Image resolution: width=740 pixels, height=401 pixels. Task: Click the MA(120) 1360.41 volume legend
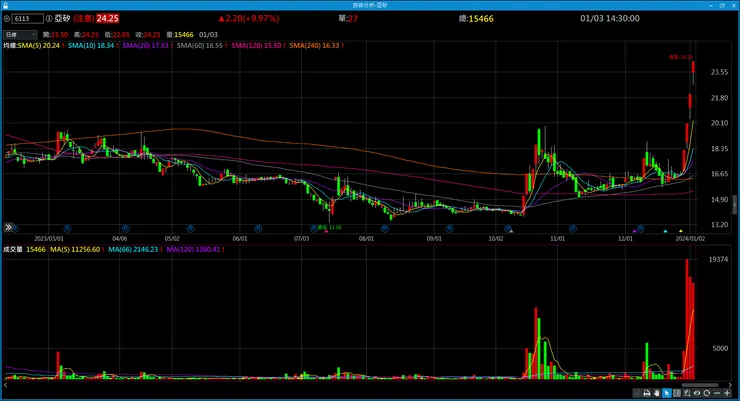click(193, 250)
